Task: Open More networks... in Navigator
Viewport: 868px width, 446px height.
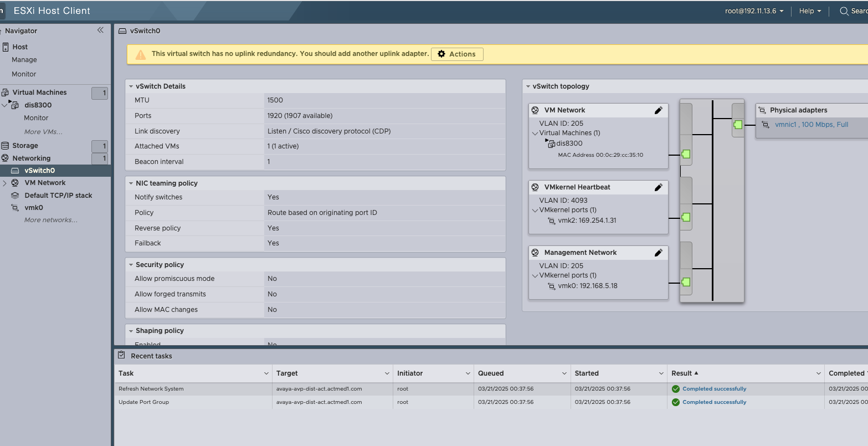Action: 51,220
